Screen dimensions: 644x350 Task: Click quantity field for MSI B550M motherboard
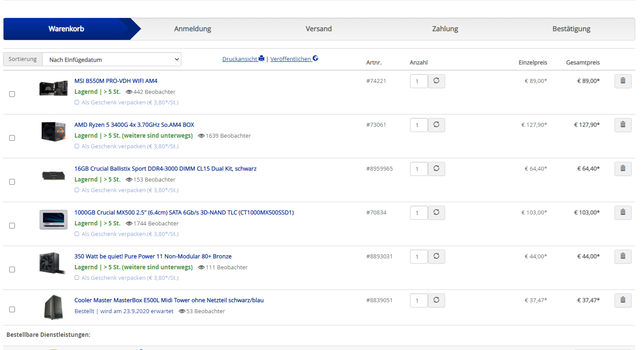coord(418,81)
